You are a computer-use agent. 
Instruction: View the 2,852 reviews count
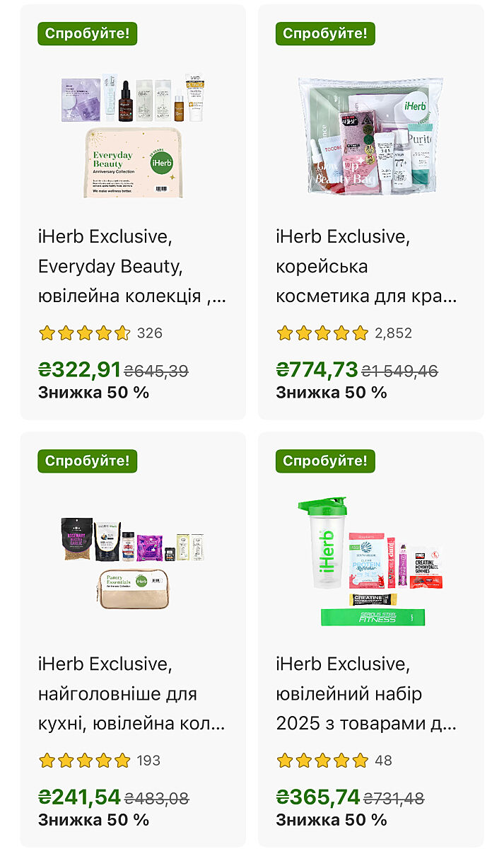pos(394,333)
